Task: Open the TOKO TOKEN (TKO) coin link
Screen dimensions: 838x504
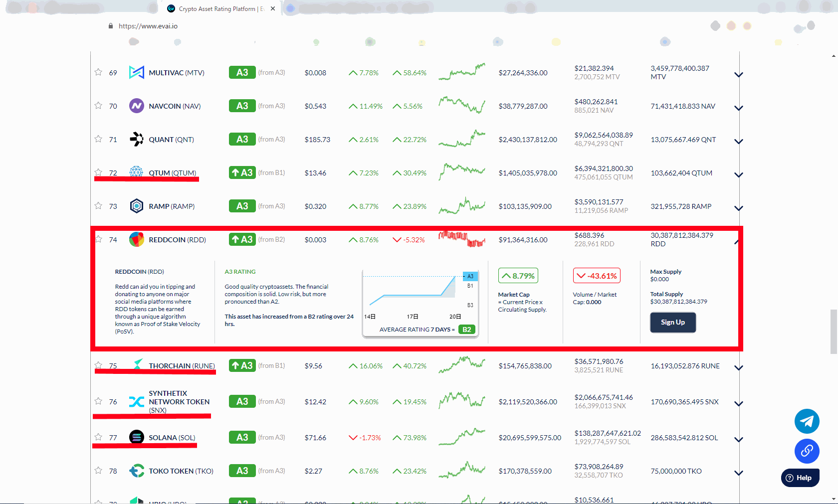Action: tap(181, 471)
